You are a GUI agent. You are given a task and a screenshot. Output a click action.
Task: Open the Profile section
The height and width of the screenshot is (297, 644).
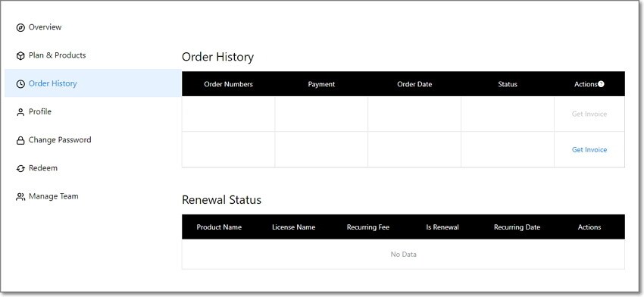click(x=40, y=111)
